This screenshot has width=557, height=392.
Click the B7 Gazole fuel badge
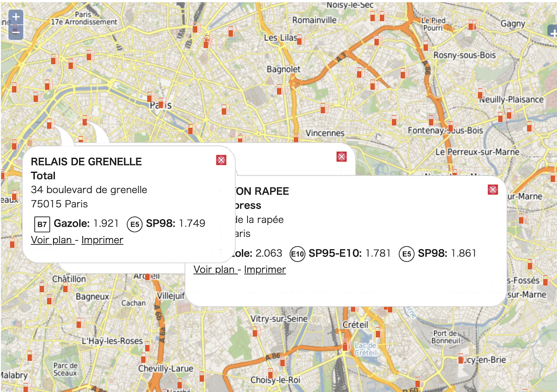42,224
